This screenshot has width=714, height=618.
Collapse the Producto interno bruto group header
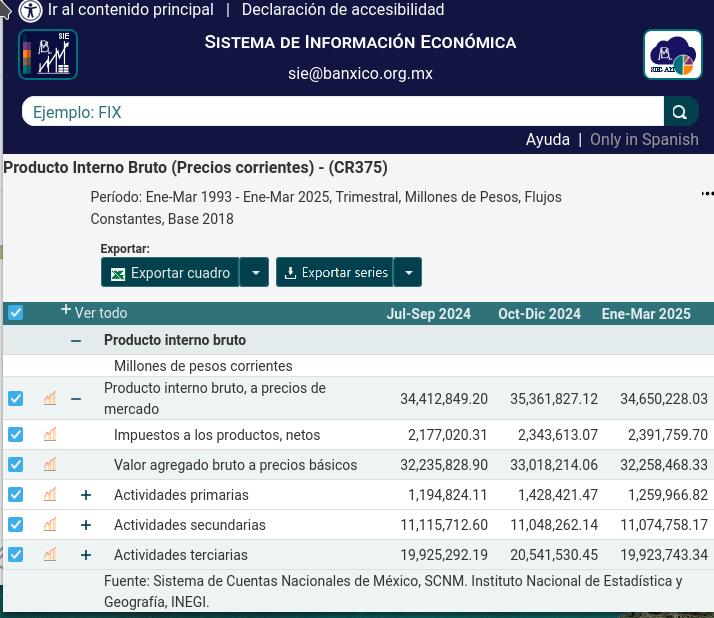76,341
